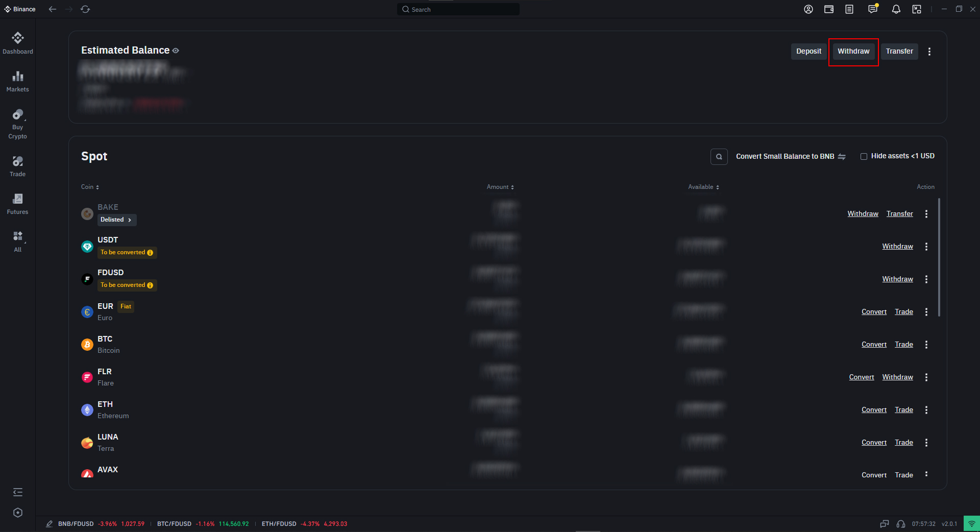Open the orders list icon
The image size is (980, 532).
[849, 9]
